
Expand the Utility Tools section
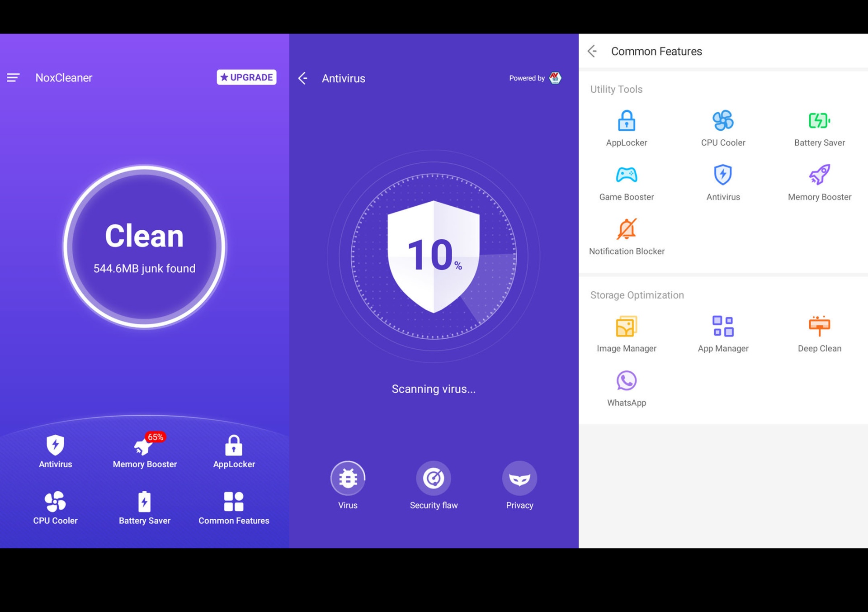616,89
